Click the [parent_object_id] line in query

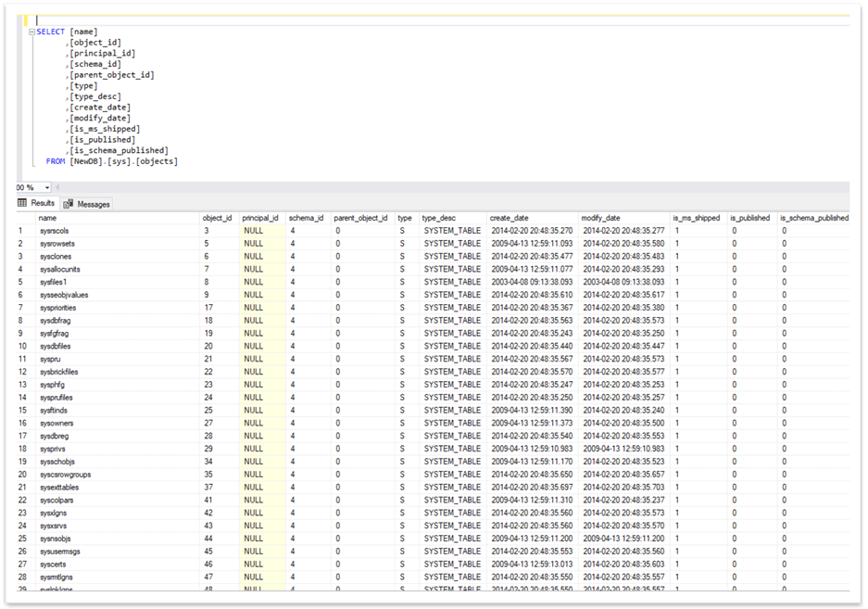[x=112, y=75]
